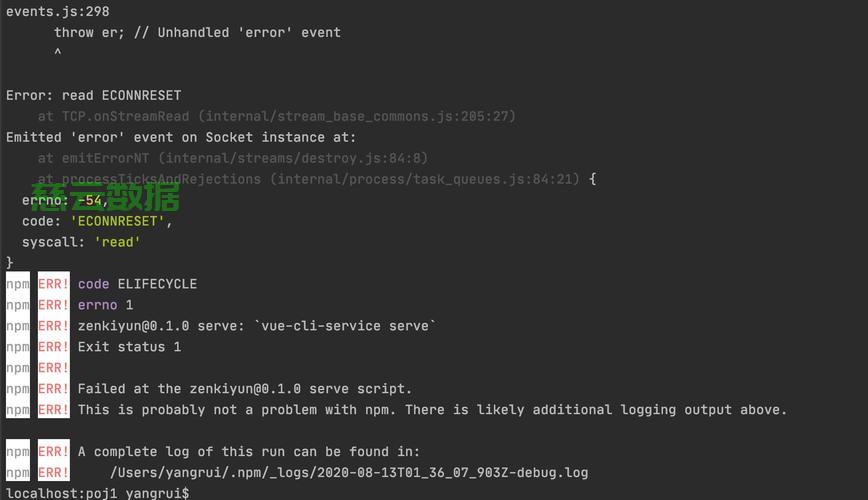Click the opening curly brace after task_queues
The width and height of the screenshot is (868, 500).
593,179
